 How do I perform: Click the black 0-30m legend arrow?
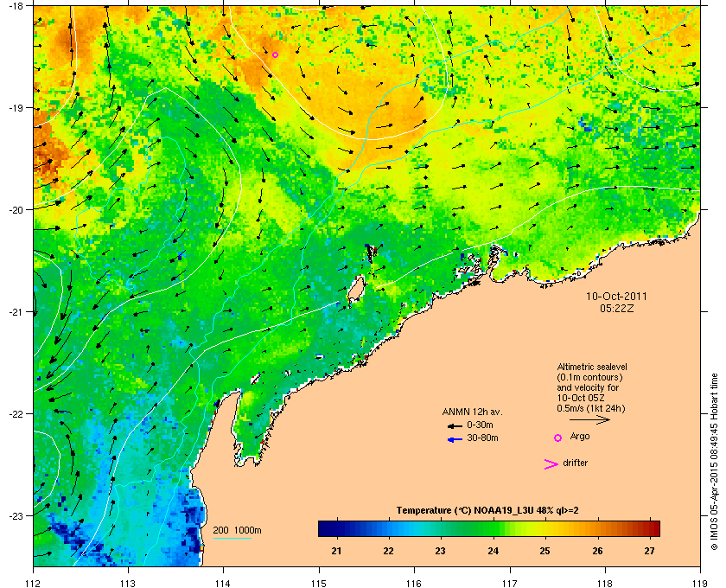(455, 425)
